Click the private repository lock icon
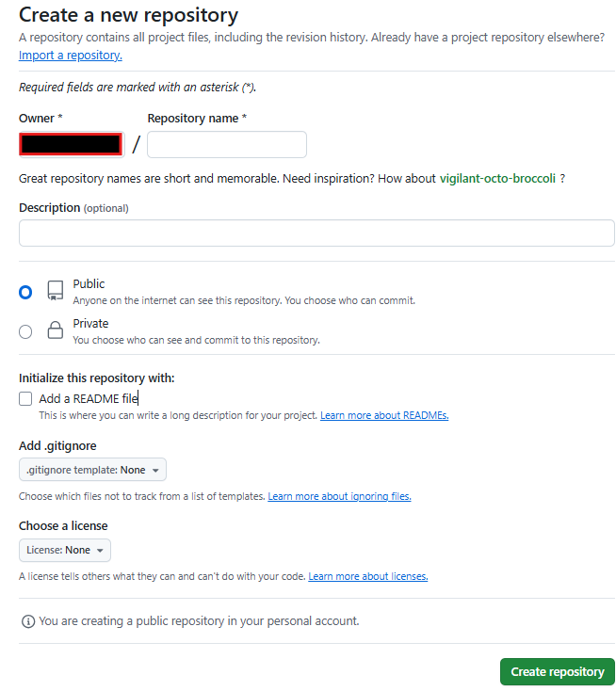This screenshot has height=691, width=616. (x=56, y=330)
